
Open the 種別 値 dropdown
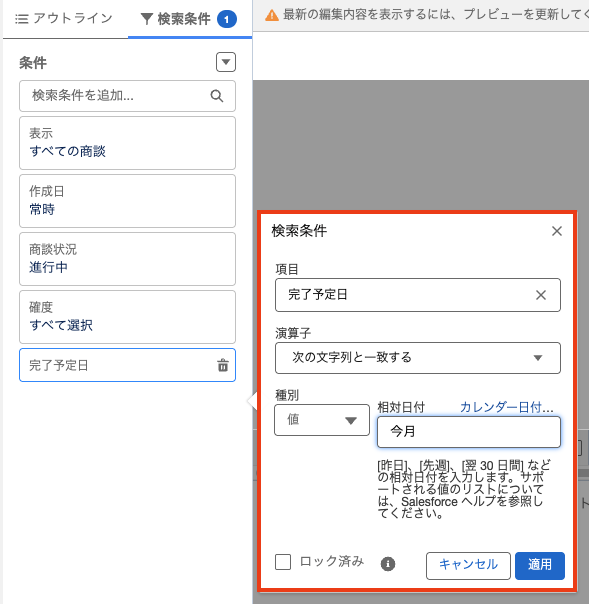pos(322,420)
